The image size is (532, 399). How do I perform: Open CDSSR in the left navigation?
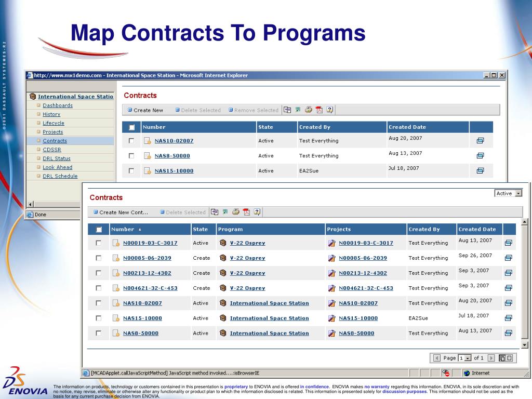click(52, 150)
